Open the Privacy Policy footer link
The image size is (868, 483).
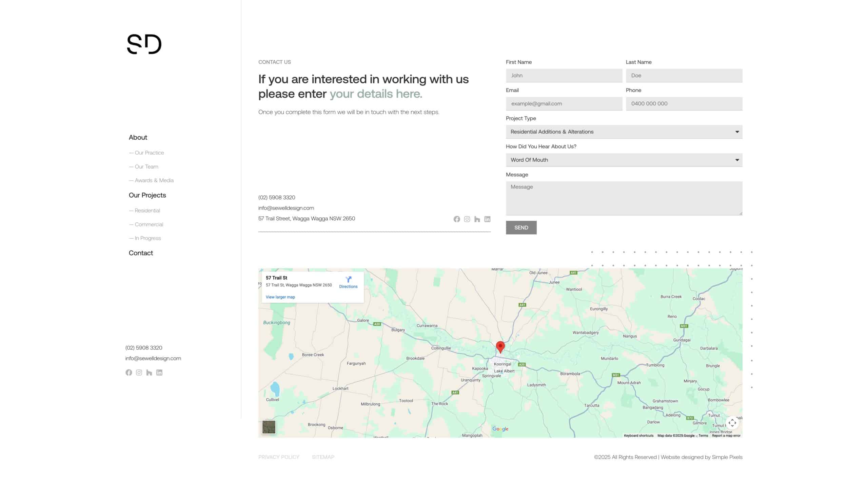(x=279, y=457)
